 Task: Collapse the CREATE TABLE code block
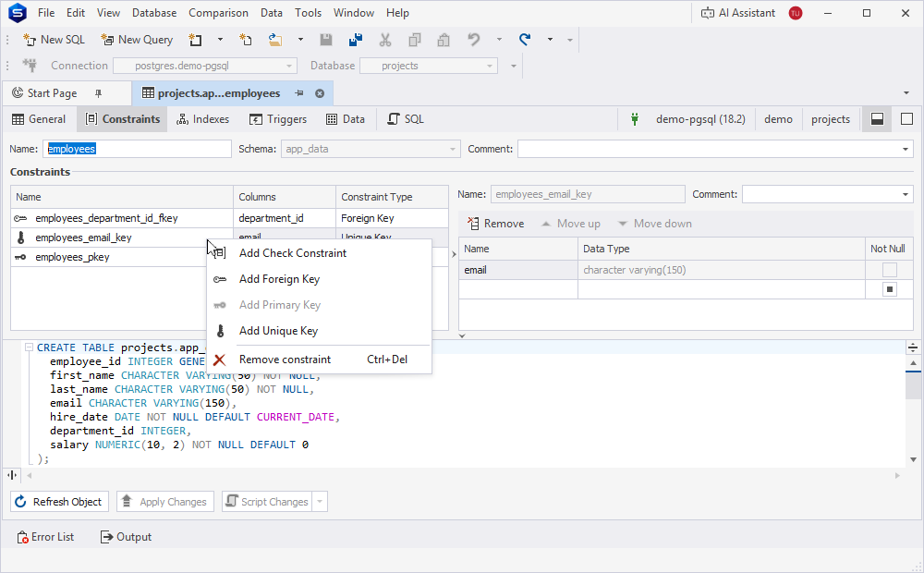tap(29, 347)
